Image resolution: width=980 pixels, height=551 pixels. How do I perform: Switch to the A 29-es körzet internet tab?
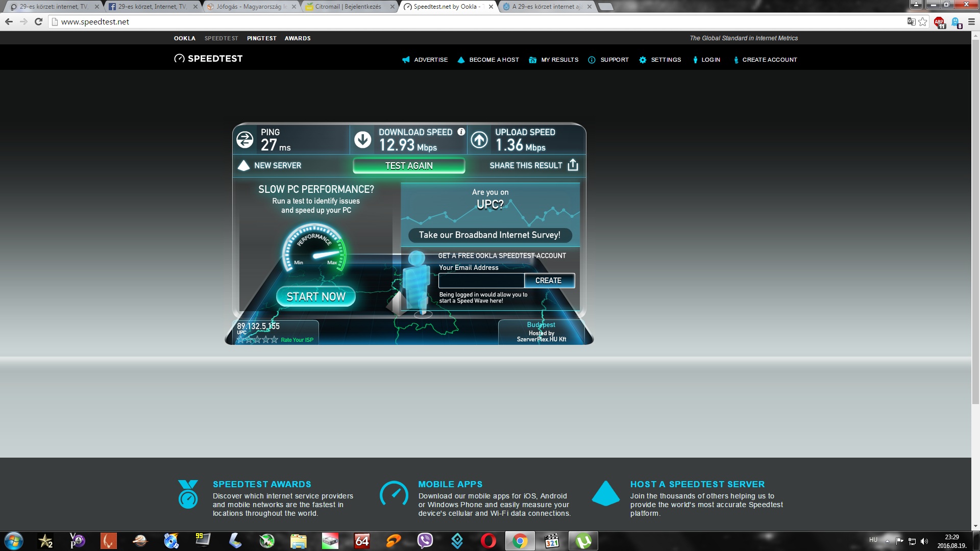[x=546, y=7]
